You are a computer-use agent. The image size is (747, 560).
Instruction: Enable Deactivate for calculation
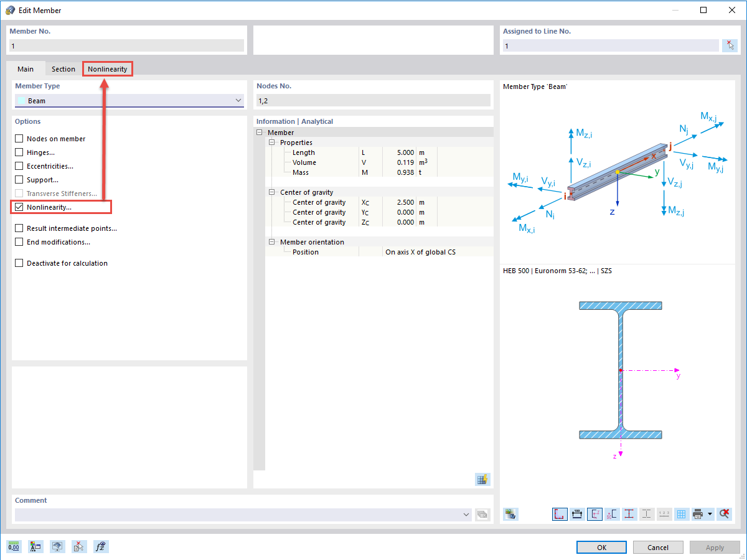(x=19, y=263)
